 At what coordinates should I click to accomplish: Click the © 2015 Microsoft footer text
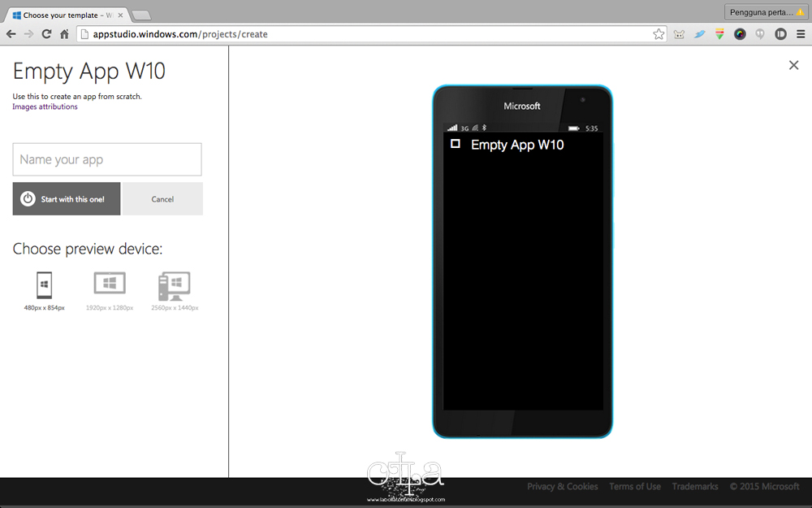coord(764,486)
